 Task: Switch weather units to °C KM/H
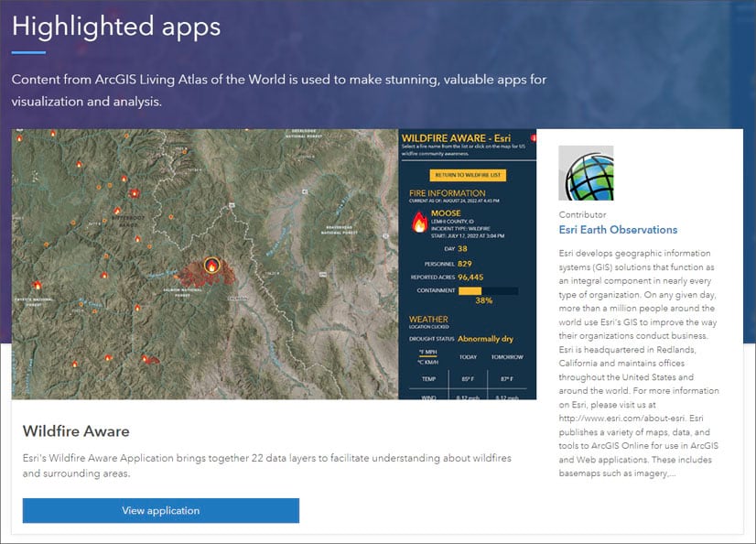tap(427, 363)
